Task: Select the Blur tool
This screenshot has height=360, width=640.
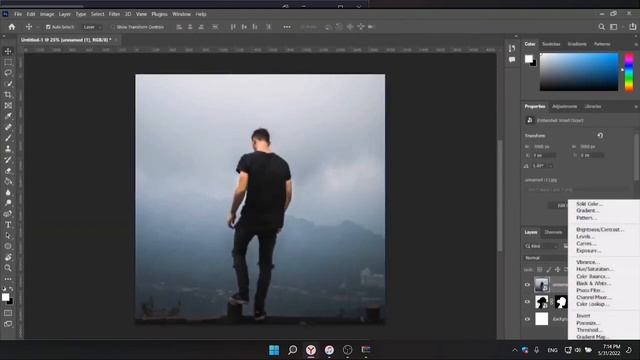Action: pyautogui.click(x=8, y=192)
